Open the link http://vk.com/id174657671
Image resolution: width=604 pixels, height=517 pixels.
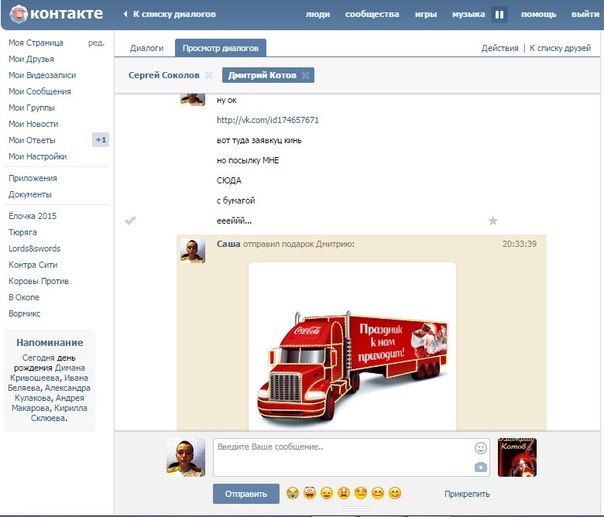[268, 120]
